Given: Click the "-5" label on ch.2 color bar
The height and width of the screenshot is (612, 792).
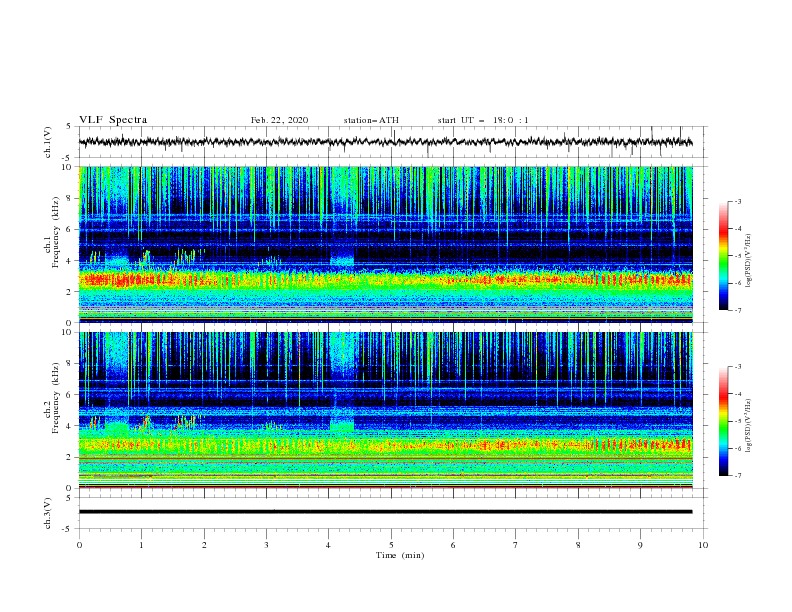Looking at the screenshot, I should click(737, 421).
